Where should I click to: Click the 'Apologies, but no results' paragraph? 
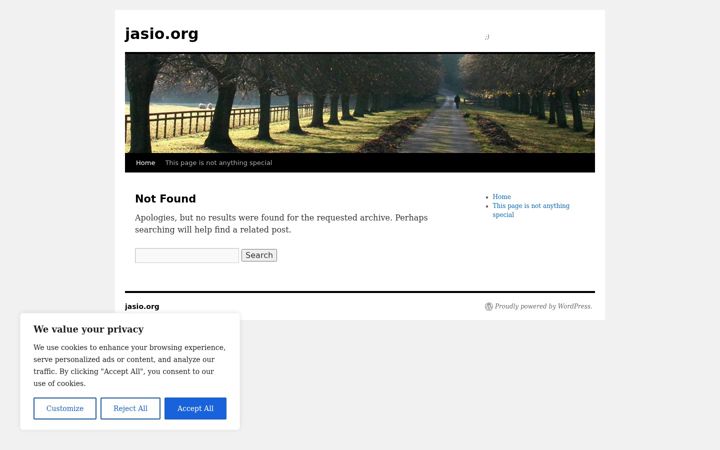point(281,224)
